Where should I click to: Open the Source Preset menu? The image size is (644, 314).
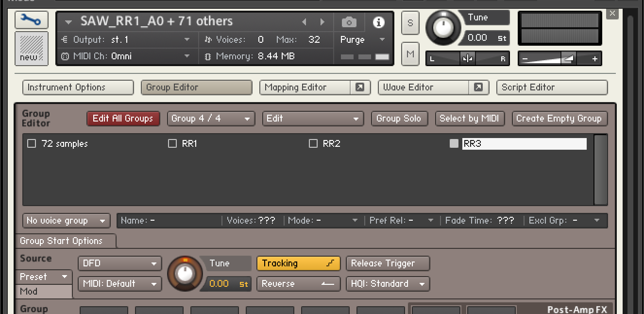(x=44, y=277)
